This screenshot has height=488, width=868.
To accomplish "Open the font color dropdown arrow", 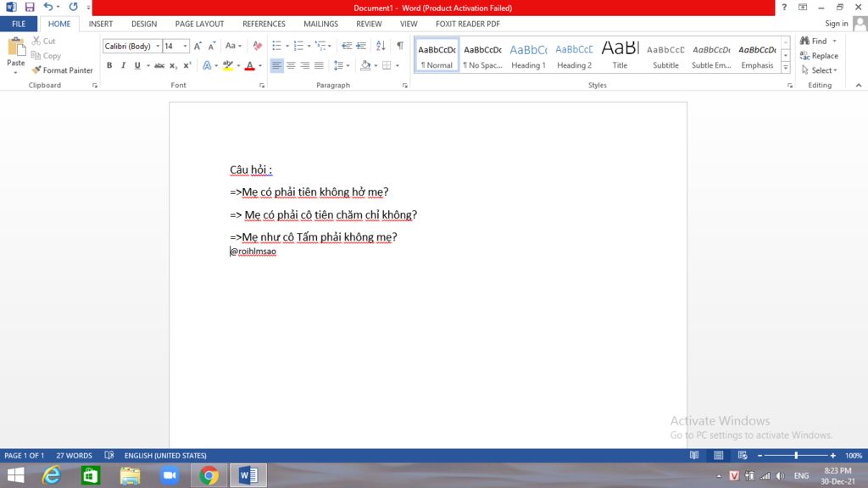I will tap(260, 66).
